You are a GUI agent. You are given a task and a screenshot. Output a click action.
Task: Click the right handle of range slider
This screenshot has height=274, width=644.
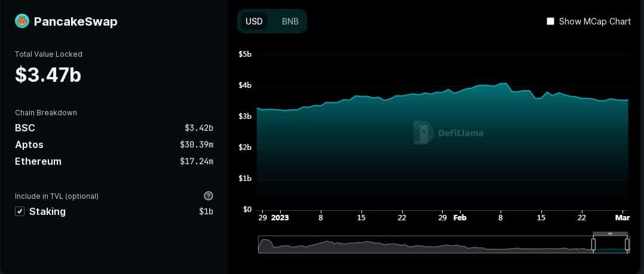627,244
